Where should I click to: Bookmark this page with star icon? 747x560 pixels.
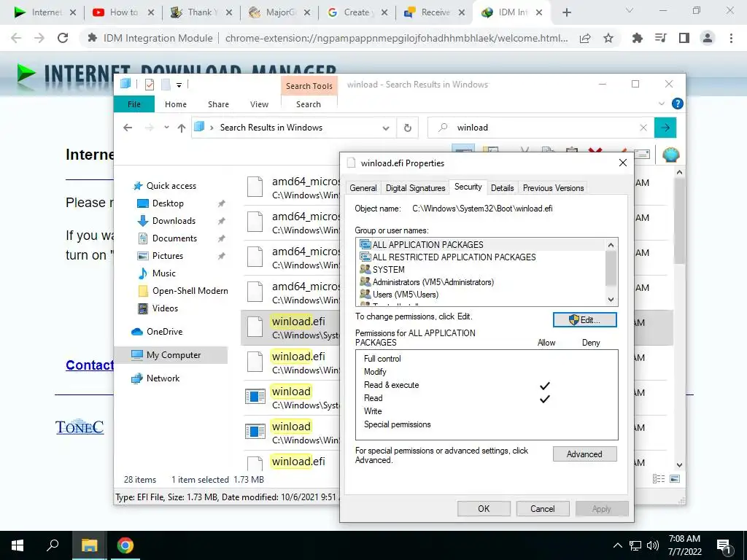[x=608, y=38]
